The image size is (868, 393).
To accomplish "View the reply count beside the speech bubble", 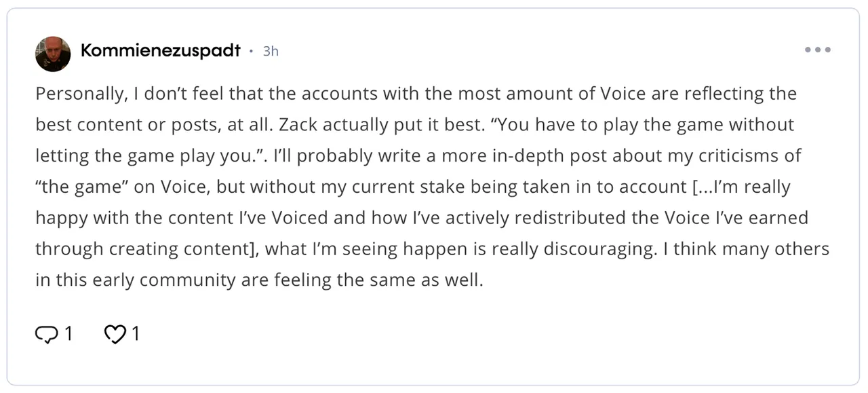I will click(x=68, y=334).
